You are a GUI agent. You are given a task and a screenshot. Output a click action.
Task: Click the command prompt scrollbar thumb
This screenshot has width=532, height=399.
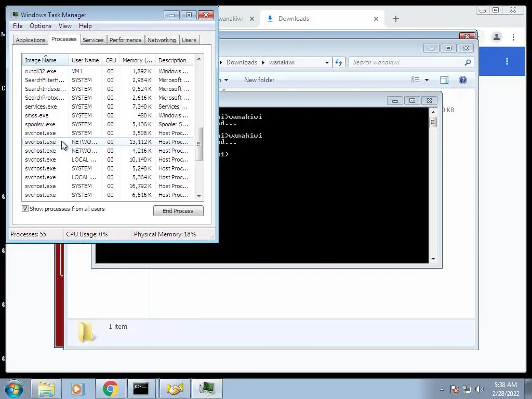[x=433, y=122]
